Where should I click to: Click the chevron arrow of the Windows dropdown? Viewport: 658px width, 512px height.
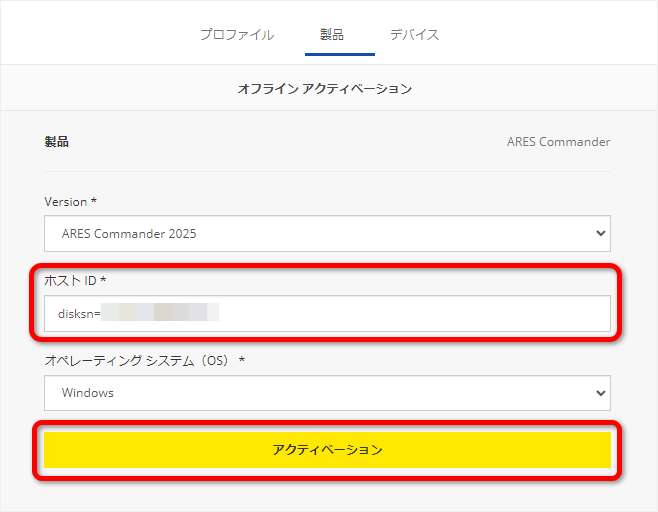(601, 393)
